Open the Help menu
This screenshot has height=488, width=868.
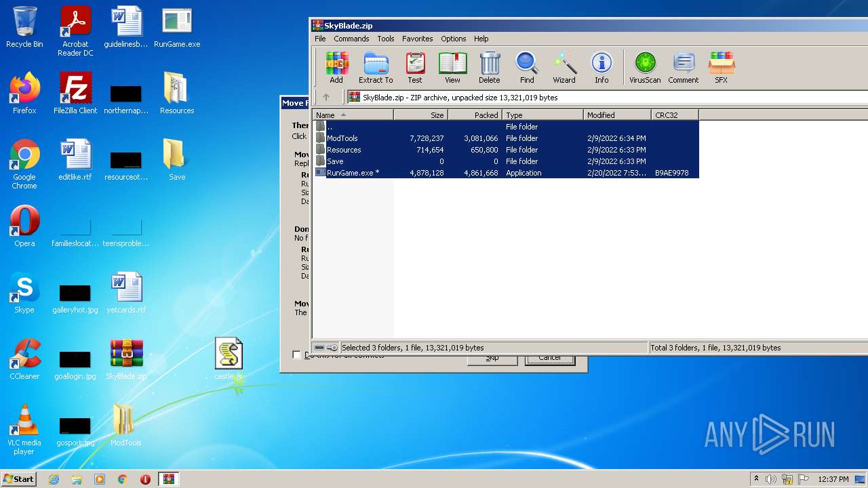pyautogui.click(x=481, y=39)
